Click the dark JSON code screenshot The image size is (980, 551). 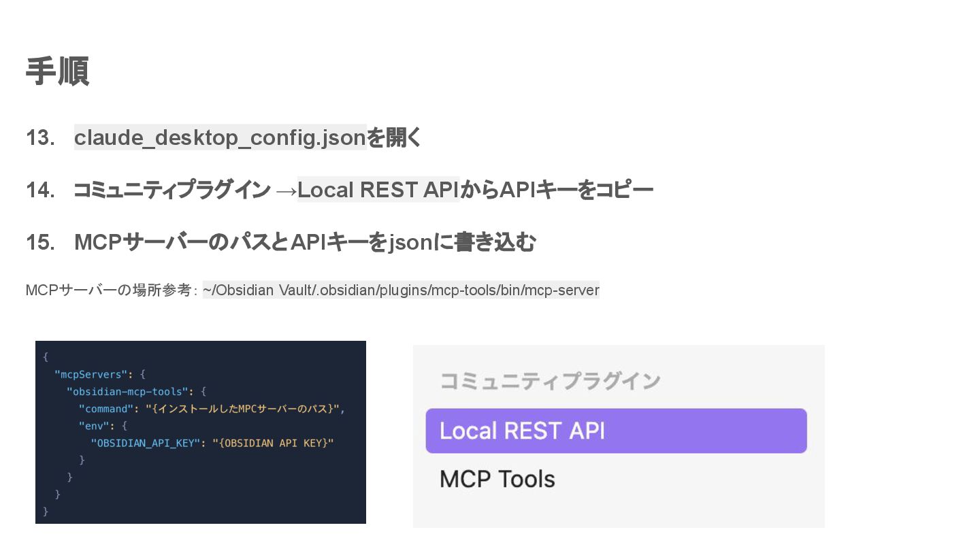point(201,432)
